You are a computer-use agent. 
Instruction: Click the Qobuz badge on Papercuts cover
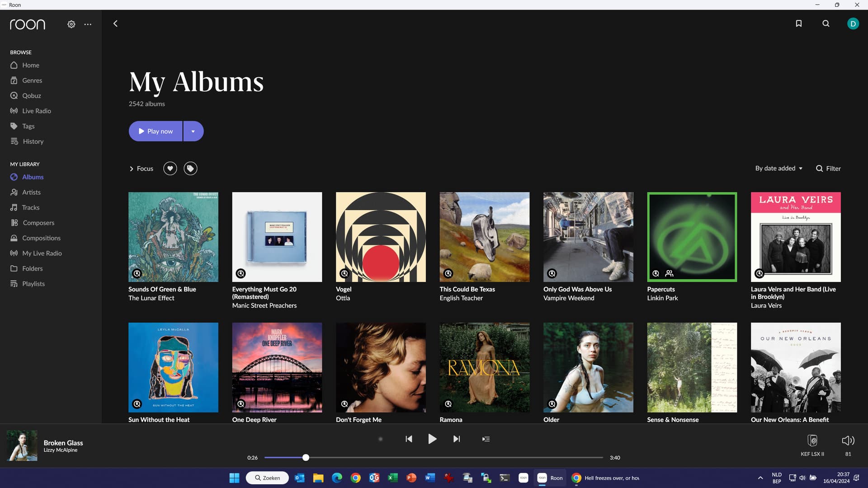pyautogui.click(x=656, y=273)
